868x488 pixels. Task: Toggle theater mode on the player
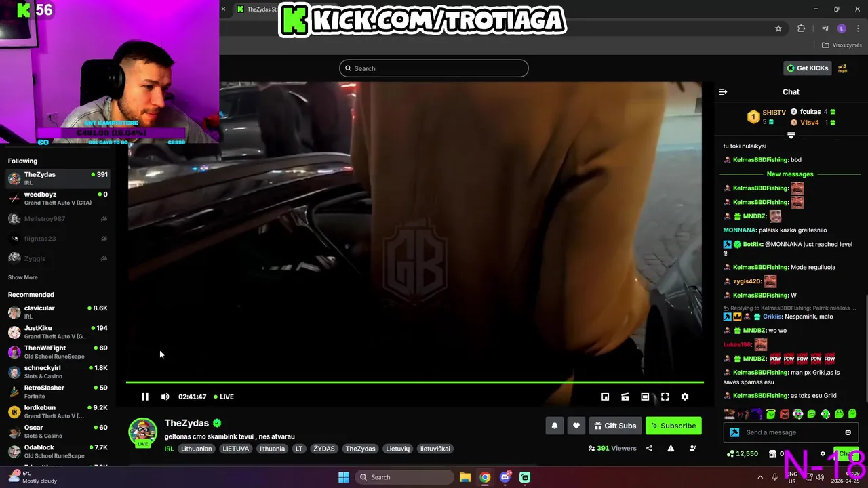[x=645, y=396]
